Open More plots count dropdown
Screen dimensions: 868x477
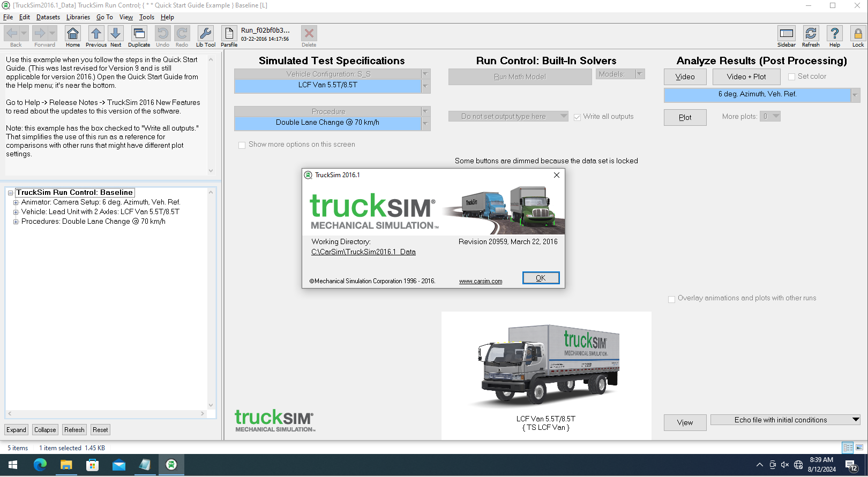[x=776, y=116]
